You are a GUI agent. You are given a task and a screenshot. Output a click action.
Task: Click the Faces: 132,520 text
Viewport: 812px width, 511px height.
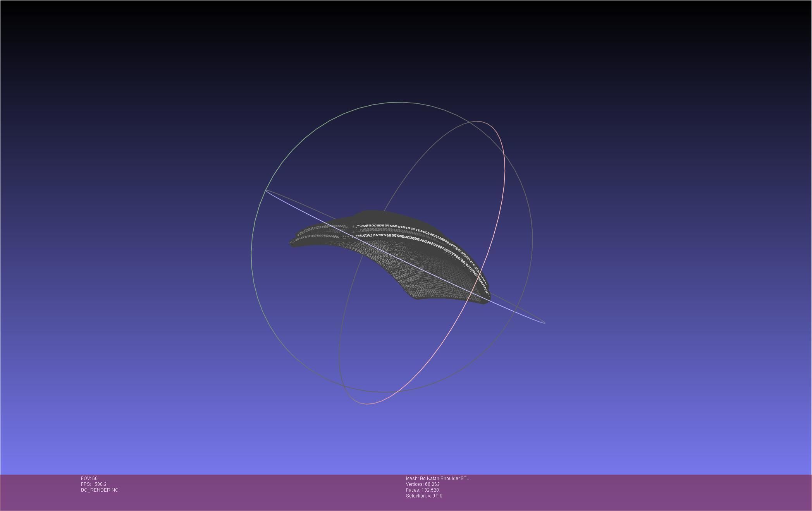tap(422, 490)
